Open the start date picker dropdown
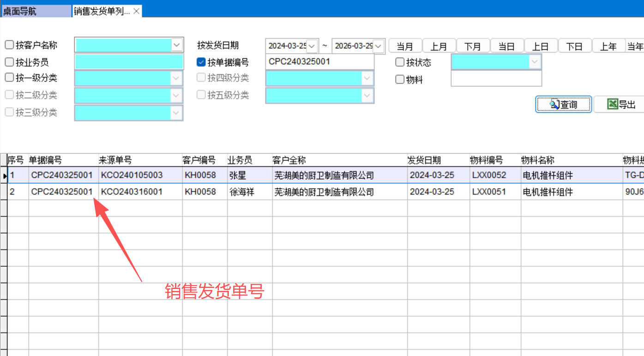The height and width of the screenshot is (356, 644). click(312, 46)
